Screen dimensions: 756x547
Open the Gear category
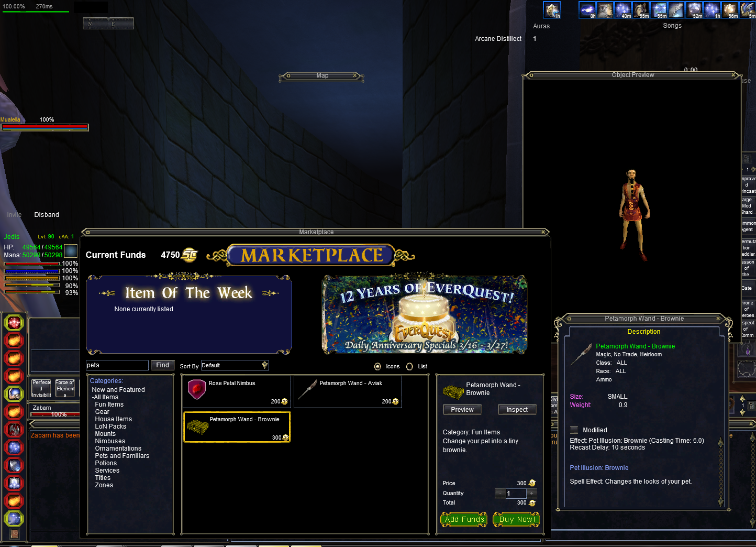[102, 412]
